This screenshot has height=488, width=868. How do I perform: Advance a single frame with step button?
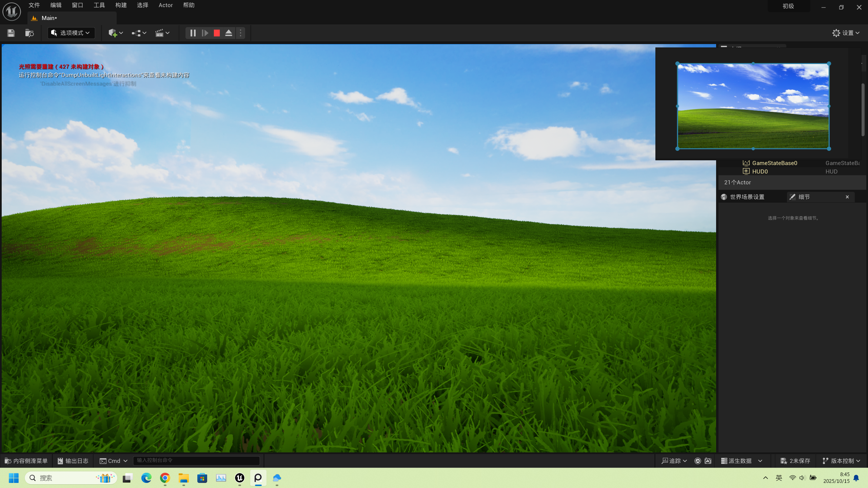tap(205, 33)
